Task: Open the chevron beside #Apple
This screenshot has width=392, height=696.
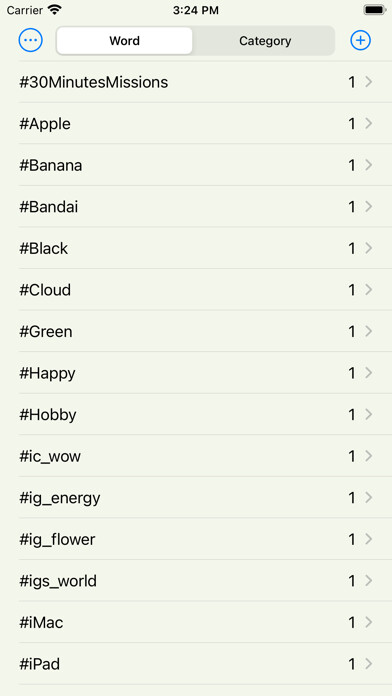Action: point(368,123)
